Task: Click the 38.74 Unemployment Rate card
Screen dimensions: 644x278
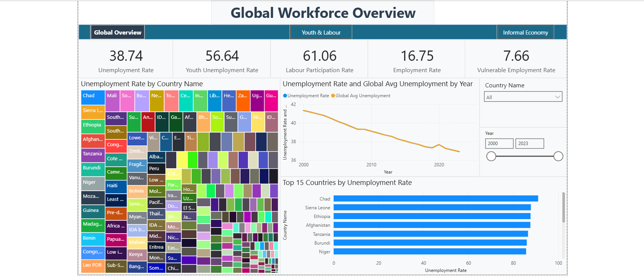Action: 126,60
